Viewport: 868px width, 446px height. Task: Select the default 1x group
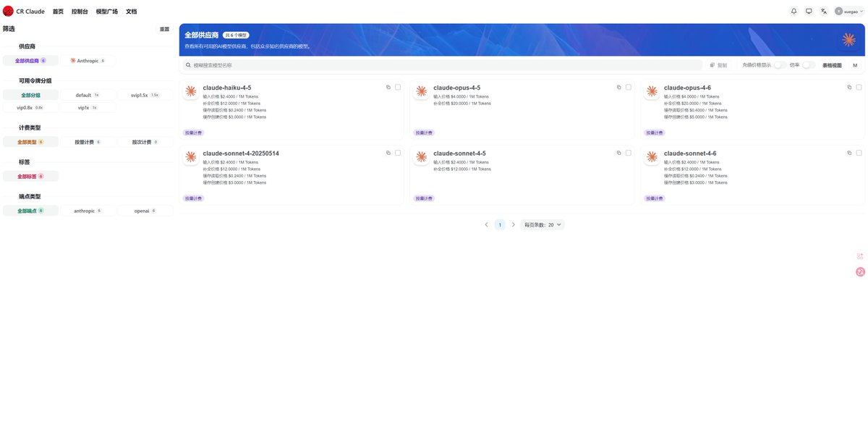[x=88, y=95]
